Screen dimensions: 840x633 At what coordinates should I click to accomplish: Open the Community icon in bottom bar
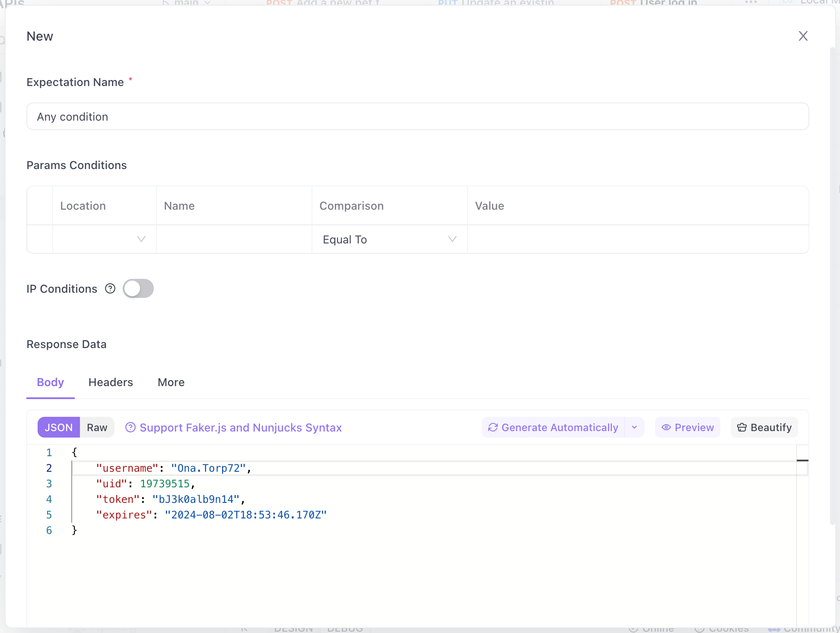pyautogui.click(x=774, y=630)
